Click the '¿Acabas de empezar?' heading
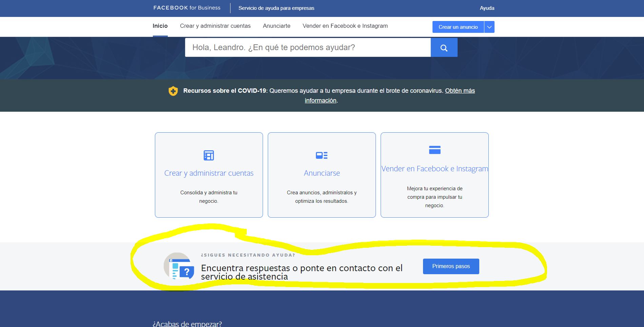Screen dimensions: 644x327 pos(187,324)
